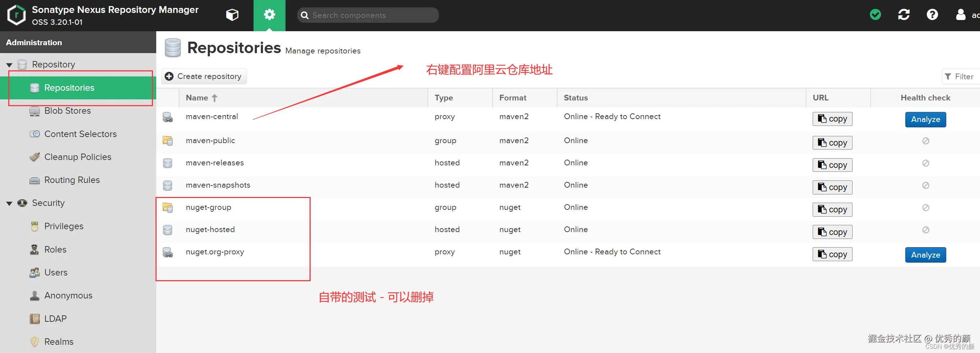Copy URL of maven-public
Screen dimensions: 980x353
(x=832, y=143)
